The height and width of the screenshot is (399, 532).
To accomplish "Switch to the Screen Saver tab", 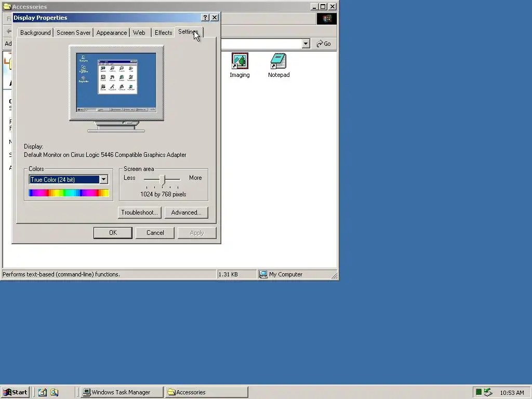I will (x=74, y=33).
